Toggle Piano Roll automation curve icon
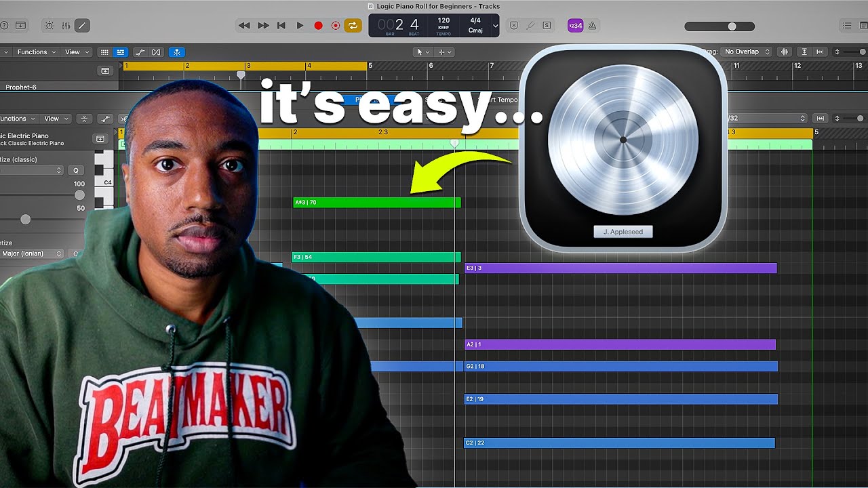 tap(105, 119)
